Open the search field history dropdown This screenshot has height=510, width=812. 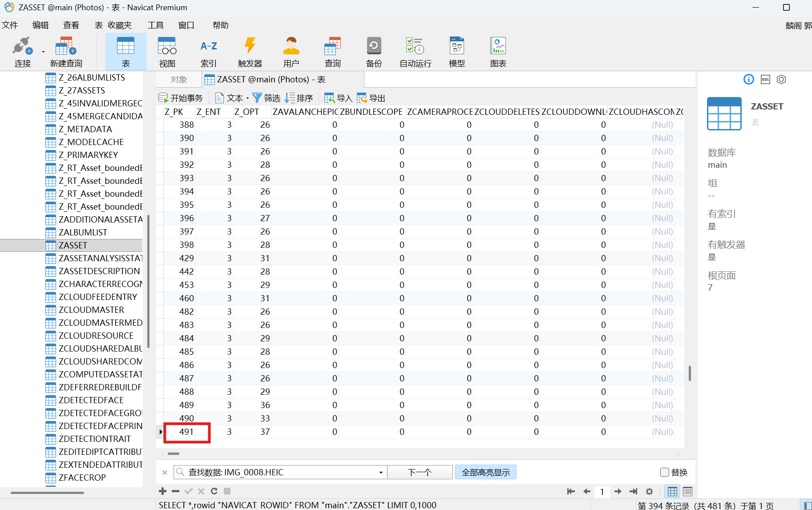click(381, 473)
